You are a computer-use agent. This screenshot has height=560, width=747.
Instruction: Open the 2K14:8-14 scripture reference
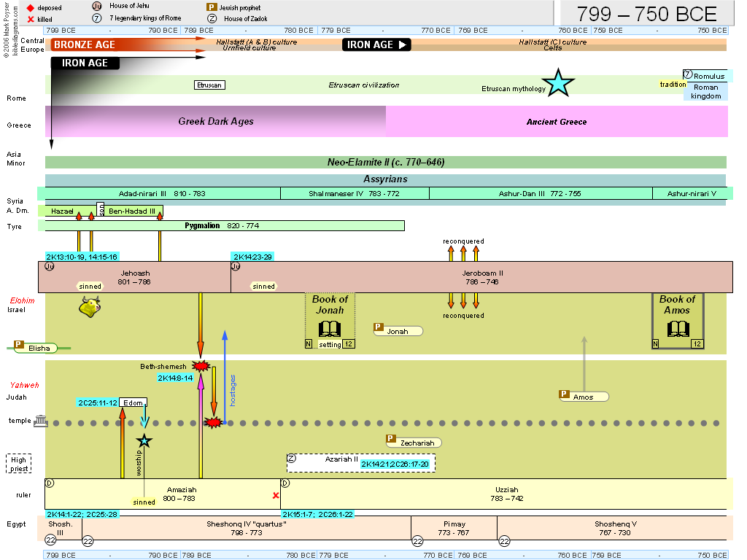(176, 378)
